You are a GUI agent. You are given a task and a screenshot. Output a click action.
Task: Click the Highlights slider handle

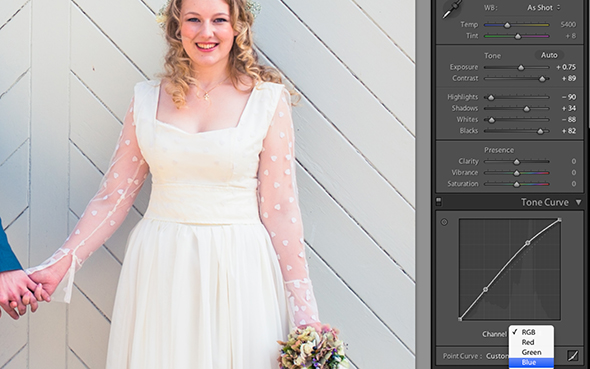pyautogui.click(x=491, y=98)
